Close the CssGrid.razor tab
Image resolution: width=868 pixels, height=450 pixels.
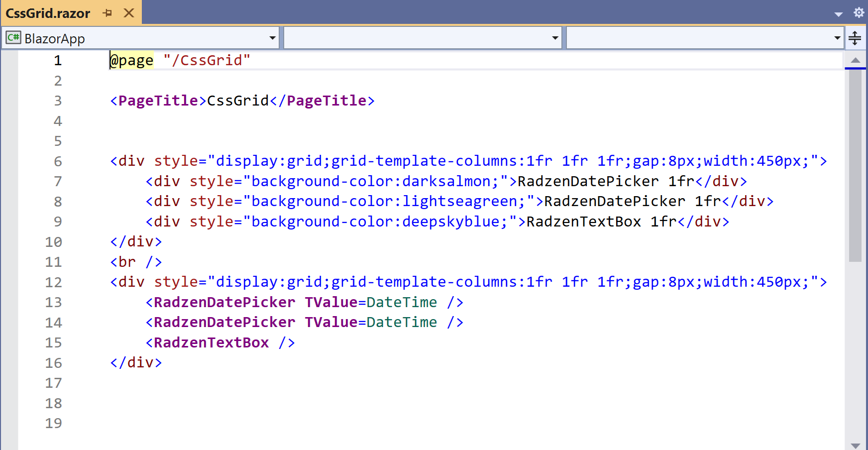pyautogui.click(x=128, y=13)
